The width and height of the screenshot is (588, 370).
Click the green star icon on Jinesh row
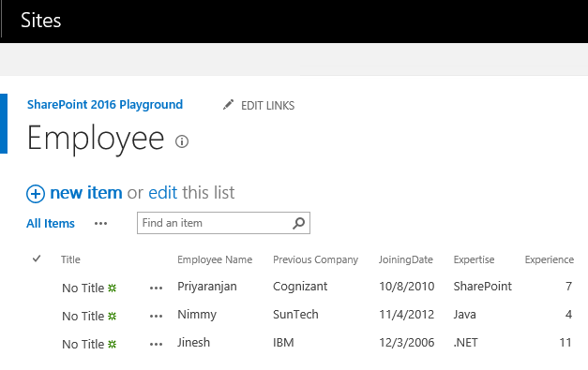113,344
